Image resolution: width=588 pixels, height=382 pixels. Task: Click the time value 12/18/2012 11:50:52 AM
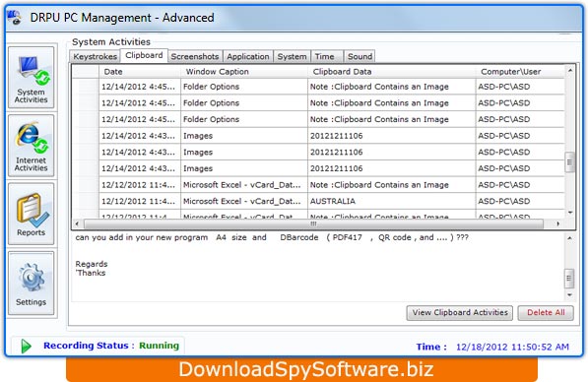click(512, 348)
